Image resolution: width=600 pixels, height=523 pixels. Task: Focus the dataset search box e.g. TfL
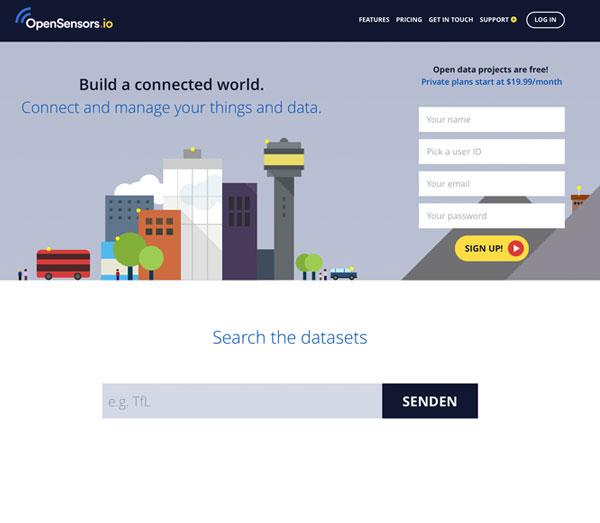coord(242,401)
